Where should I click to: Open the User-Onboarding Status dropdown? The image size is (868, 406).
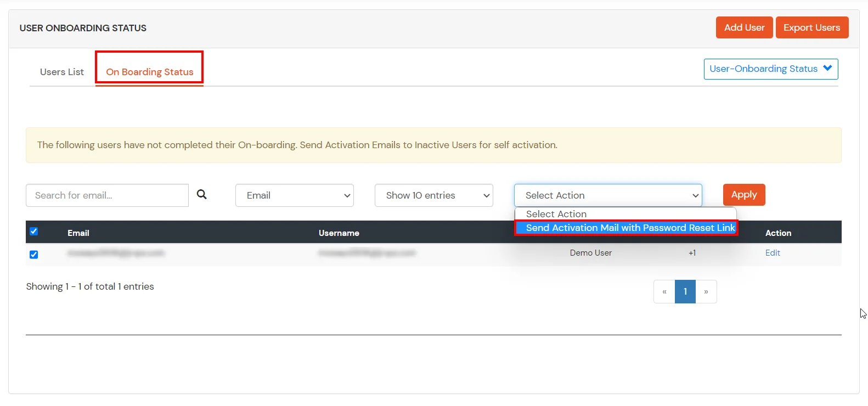point(771,69)
